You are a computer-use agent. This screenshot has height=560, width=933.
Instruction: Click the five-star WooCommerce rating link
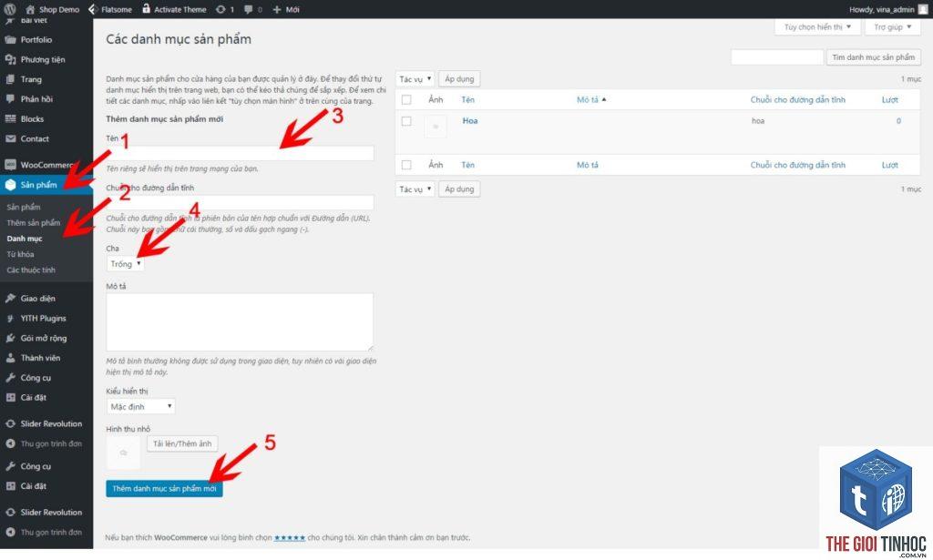[289, 538]
